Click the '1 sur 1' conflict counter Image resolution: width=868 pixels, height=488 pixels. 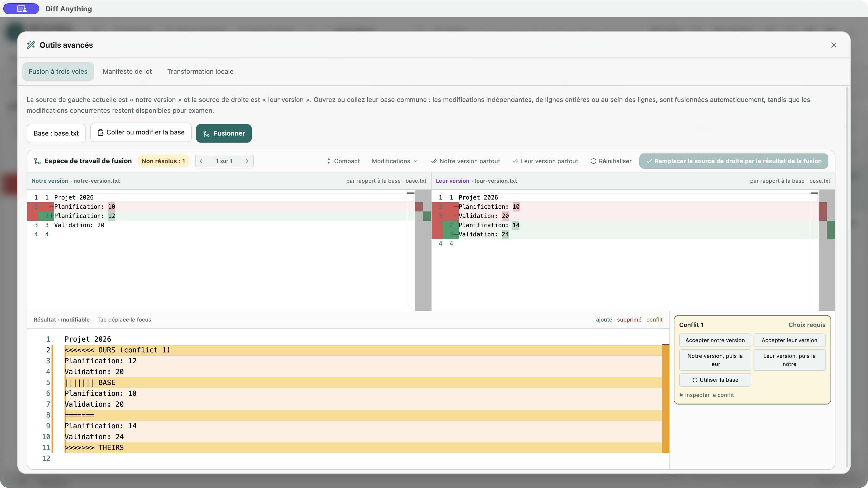[224, 161]
